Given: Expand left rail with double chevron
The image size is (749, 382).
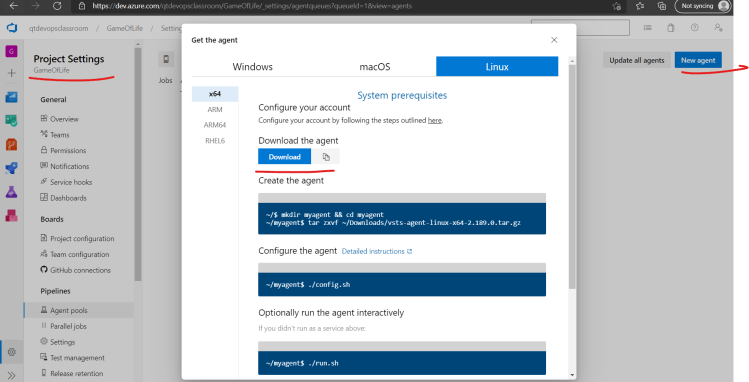Looking at the screenshot, I should point(11,375).
